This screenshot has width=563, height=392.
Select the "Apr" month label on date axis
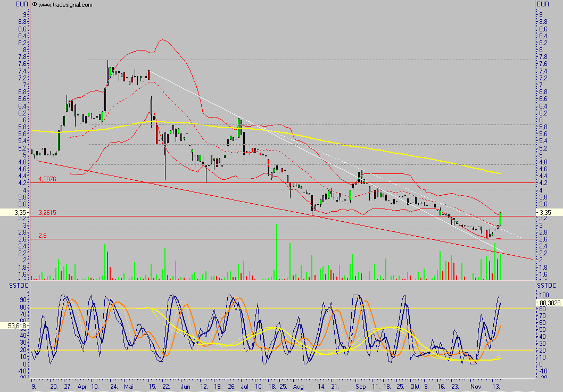tap(82, 387)
